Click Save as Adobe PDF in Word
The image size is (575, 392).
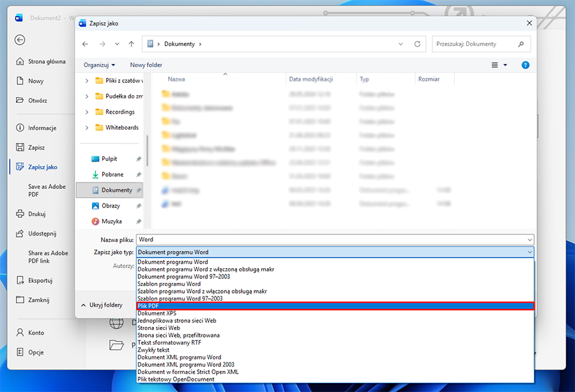pos(47,190)
